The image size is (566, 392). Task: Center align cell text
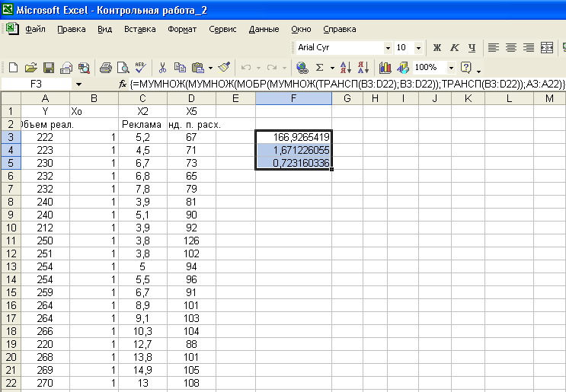(511, 47)
